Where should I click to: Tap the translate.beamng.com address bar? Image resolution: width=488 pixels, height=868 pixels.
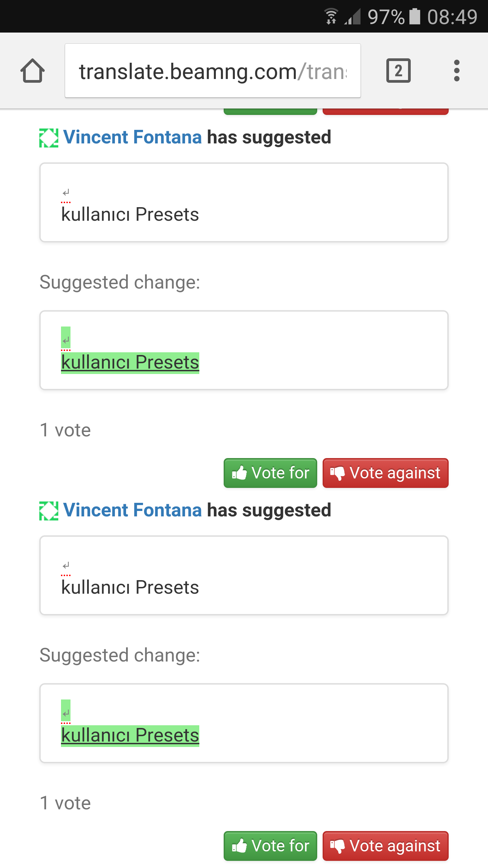tap(213, 71)
